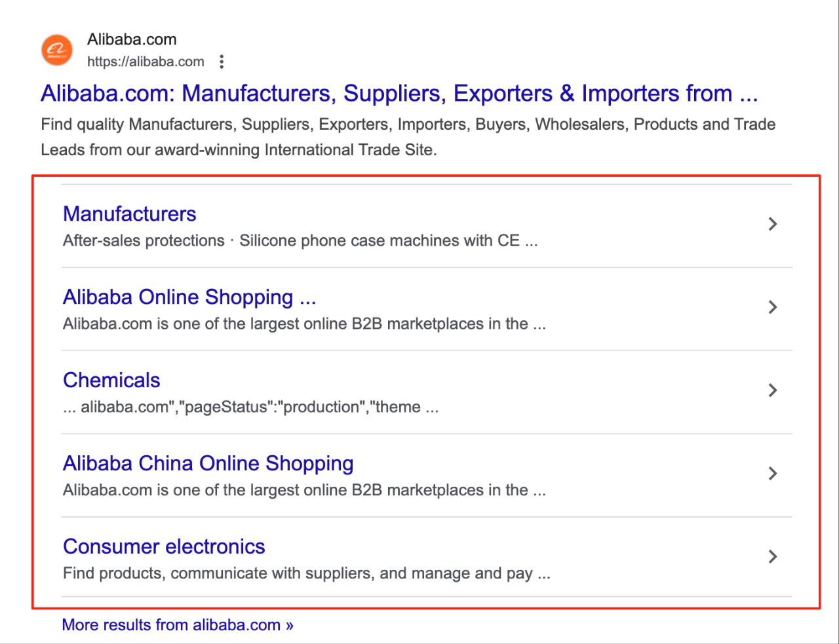Open the Consumer electronics sitelink
839x644 pixels.
(164, 546)
